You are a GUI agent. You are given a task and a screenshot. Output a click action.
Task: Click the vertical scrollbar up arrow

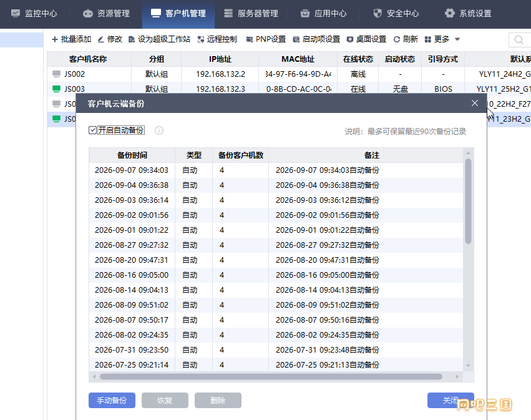(x=469, y=153)
